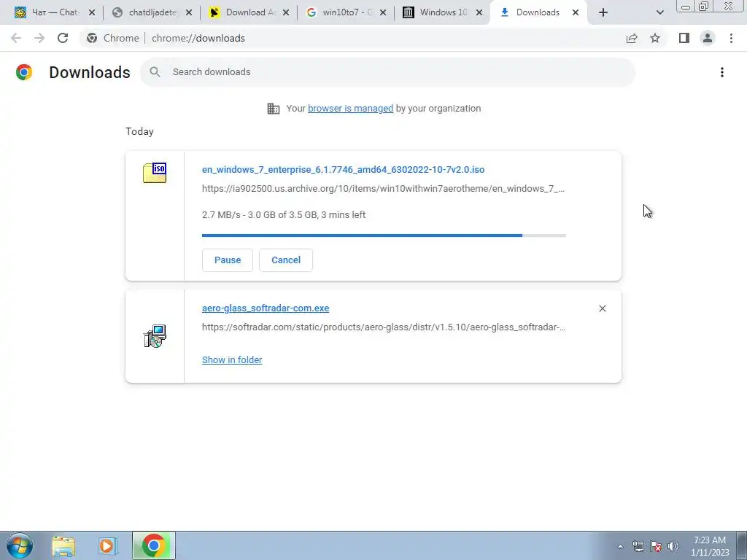
Task: Select the active Downloads tab
Action: [x=538, y=12]
